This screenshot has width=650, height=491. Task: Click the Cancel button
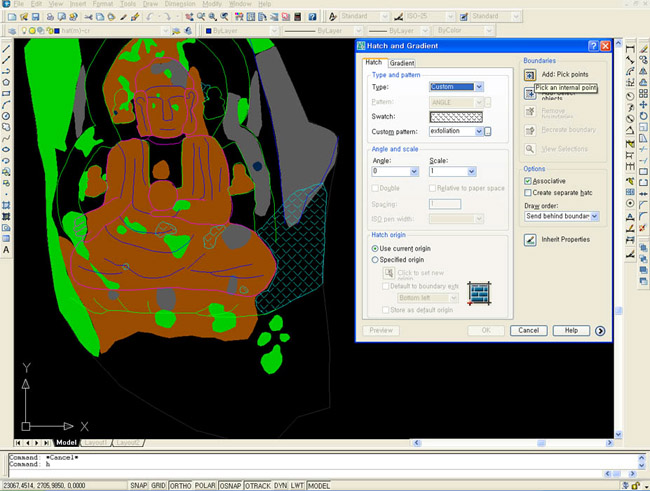point(529,331)
